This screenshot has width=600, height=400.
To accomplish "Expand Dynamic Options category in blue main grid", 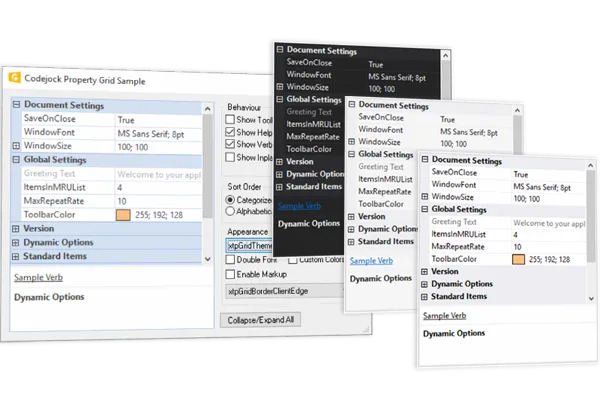I will [x=16, y=242].
